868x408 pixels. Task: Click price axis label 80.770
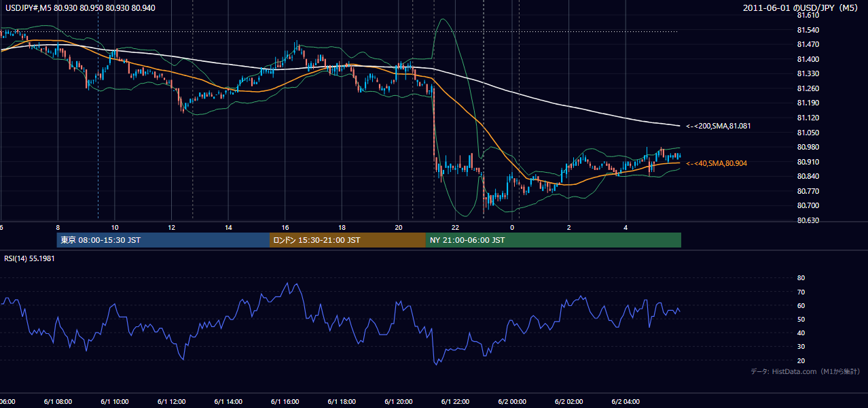tap(808, 191)
